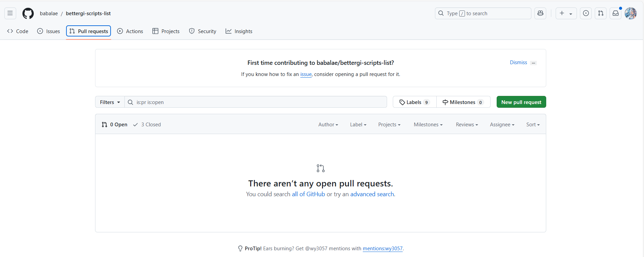
Task: Show the 0 Open pull requests
Action: tap(115, 125)
